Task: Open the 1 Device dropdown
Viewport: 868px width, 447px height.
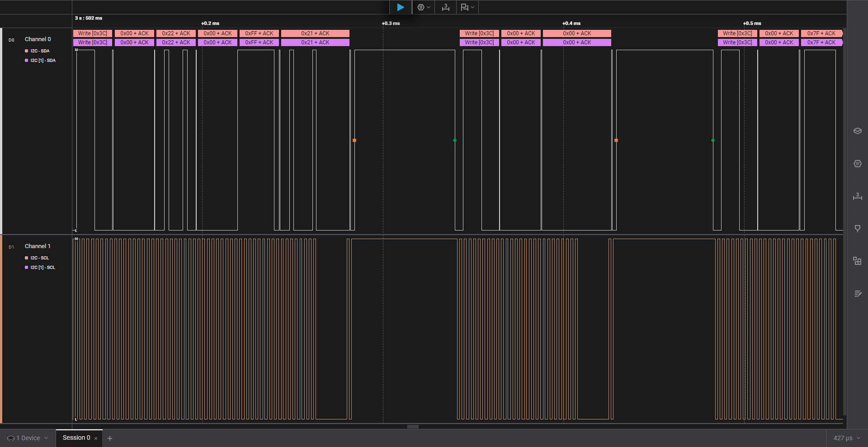Action: [x=28, y=438]
